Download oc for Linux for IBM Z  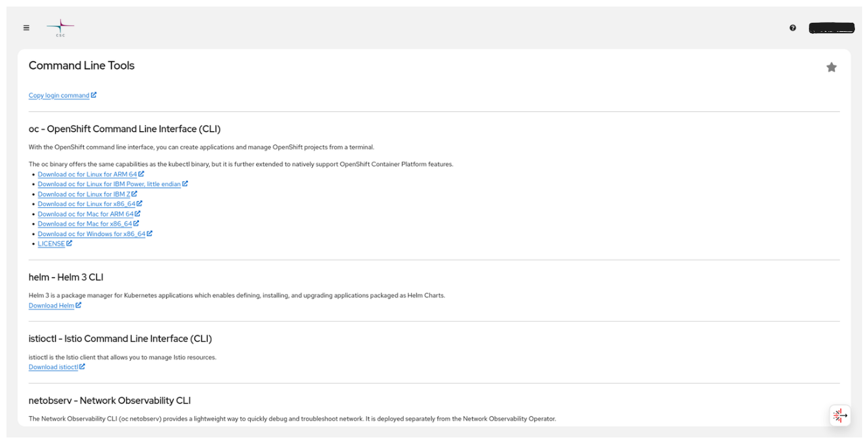coord(84,194)
